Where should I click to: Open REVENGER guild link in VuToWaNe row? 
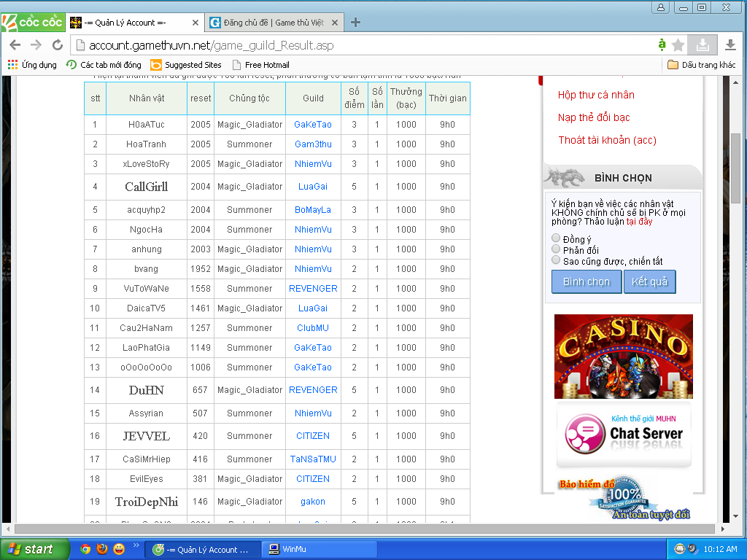coord(313,289)
